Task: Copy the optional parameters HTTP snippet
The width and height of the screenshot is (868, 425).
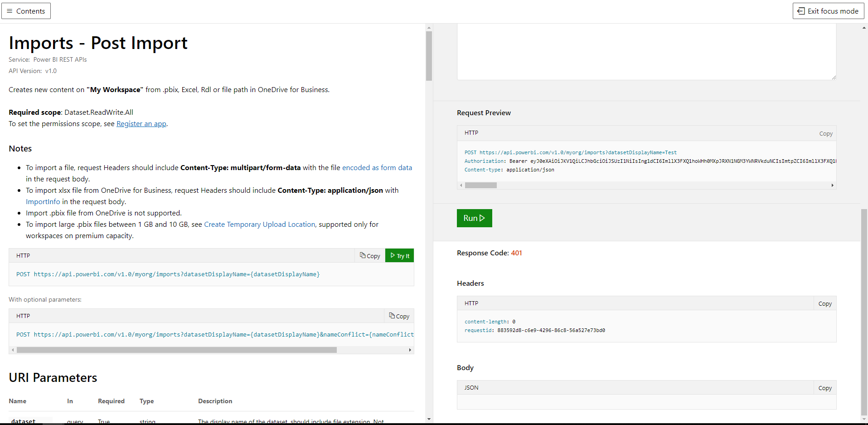Action: pyautogui.click(x=399, y=316)
